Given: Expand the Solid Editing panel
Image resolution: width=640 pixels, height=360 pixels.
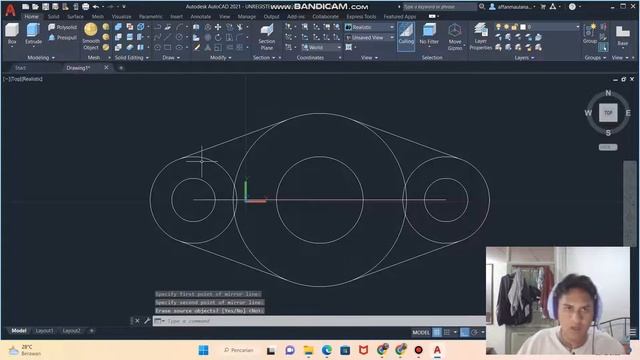Looking at the screenshot, I should [x=131, y=58].
